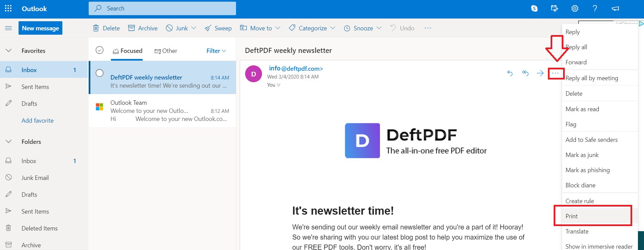This screenshot has height=250, width=644.
Task: Open Junk Email folder
Action: [x=44, y=178]
